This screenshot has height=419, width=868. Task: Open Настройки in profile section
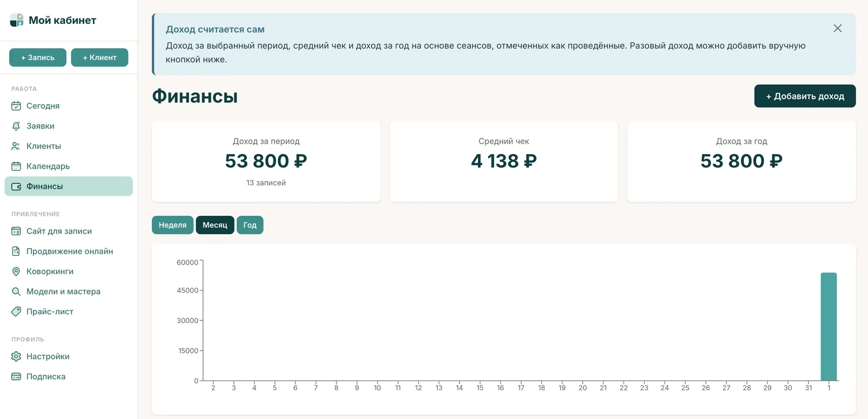pos(69,356)
